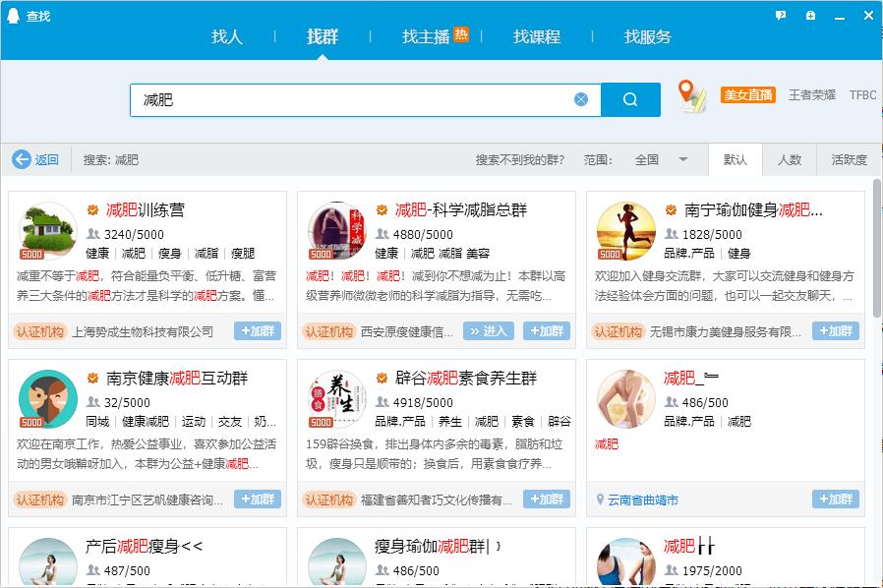Open the 美女直播 hot keyword

click(x=747, y=94)
